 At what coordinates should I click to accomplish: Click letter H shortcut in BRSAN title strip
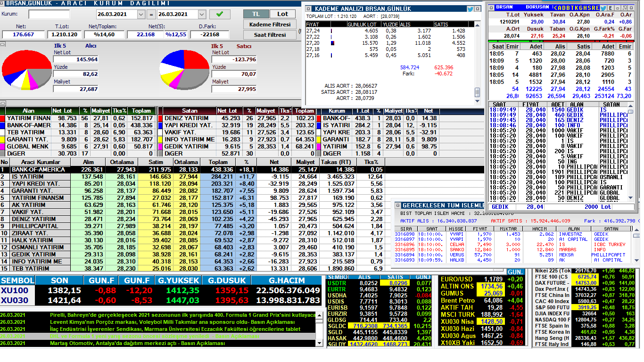(x=585, y=8)
